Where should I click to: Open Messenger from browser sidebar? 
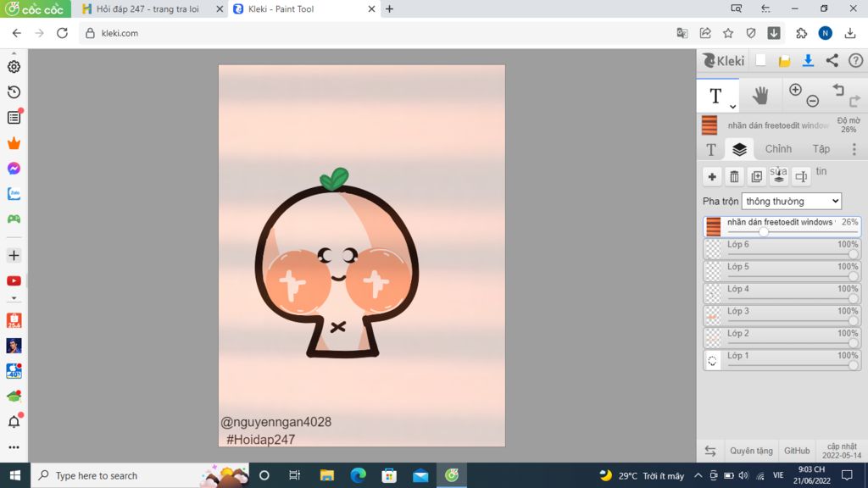(x=14, y=169)
